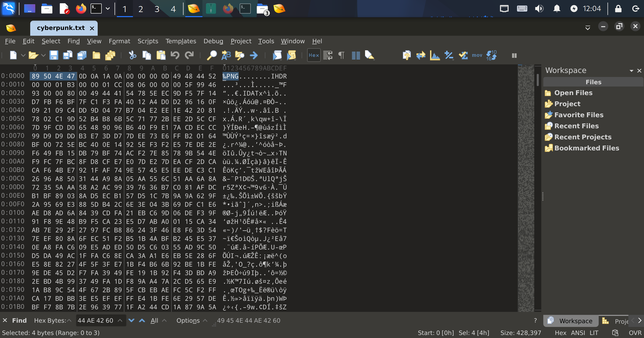Click the Save file toolbar icon
This screenshot has width=644, height=338.
(x=54, y=55)
